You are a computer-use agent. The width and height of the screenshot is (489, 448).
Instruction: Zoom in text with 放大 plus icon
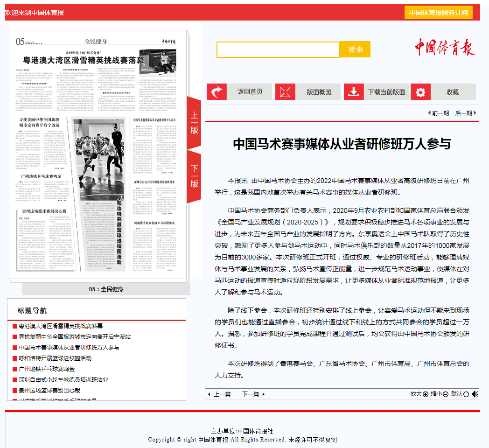[425, 394]
